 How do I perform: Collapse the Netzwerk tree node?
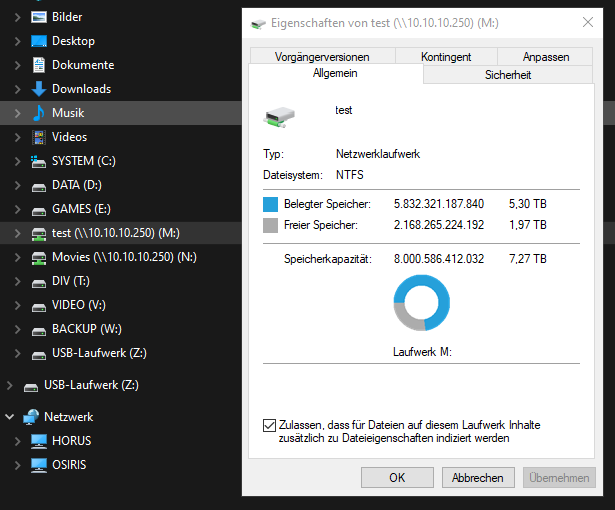[9, 417]
